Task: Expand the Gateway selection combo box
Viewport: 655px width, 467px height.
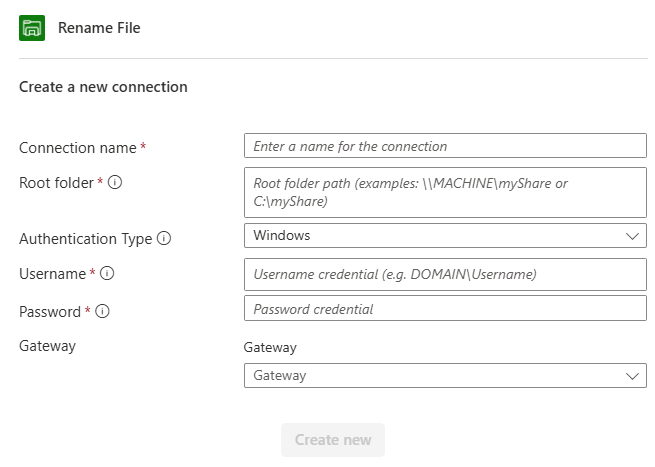Action: pos(445,376)
